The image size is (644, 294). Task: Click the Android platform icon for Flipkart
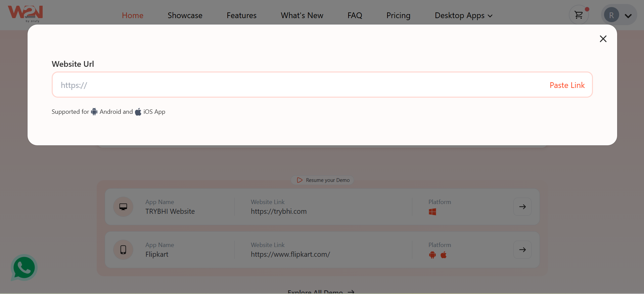pyautogui.click(x=432, y=255)
